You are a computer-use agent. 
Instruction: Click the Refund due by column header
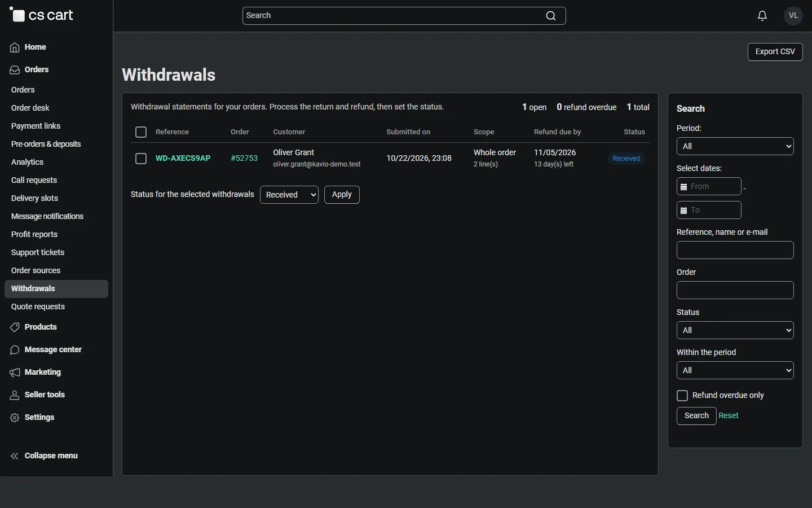click(557, 132)
